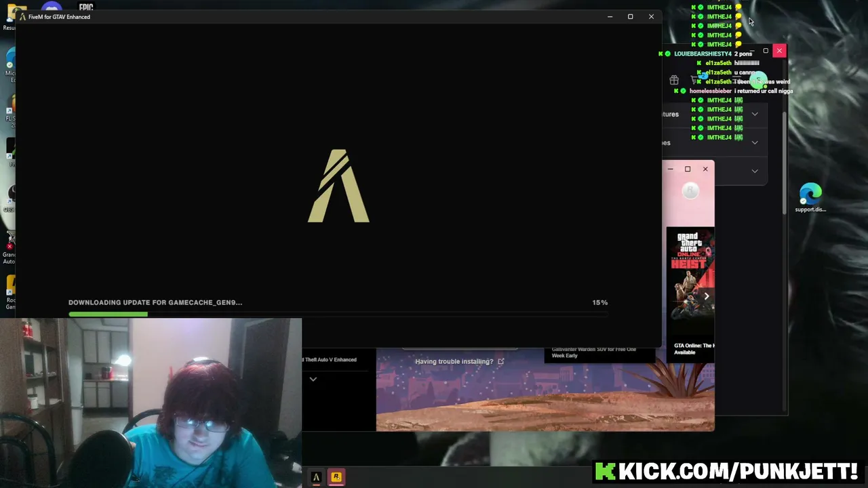The image size is (868, 488).
Task: Expand the third collapsed section in background window
Action: pyautogui.click(x=755, y=171)
